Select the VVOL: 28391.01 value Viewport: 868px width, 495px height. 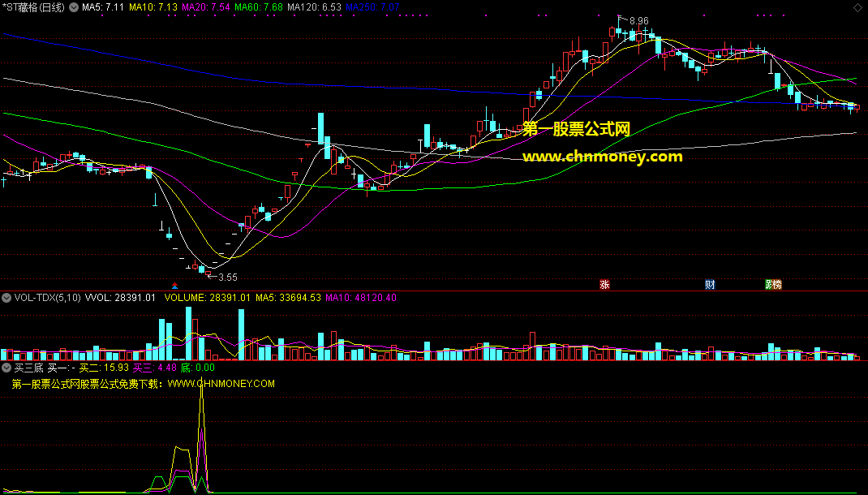120,298
